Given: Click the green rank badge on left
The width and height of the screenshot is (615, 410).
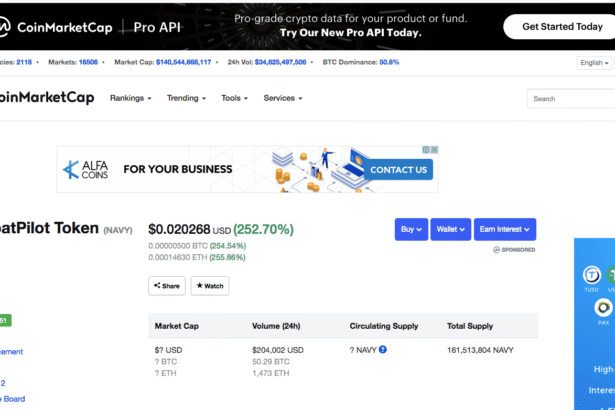Looking at the screenshot, I should [x=5, y=321].
